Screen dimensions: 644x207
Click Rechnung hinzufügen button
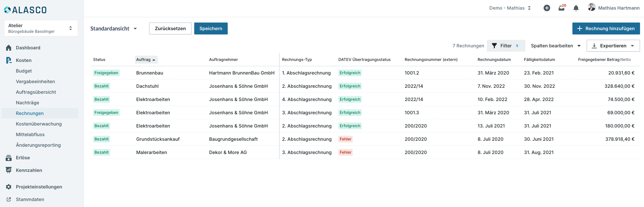pyautogui.click(x=606, y=28)
